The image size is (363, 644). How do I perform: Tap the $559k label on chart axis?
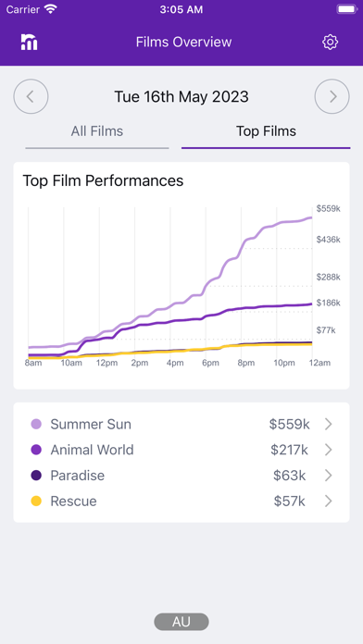pyautogui.click(x=328, y=209)
